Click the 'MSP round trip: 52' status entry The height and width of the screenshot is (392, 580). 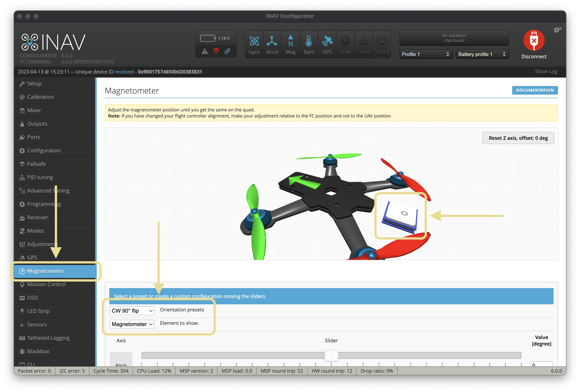click(282, 371)
